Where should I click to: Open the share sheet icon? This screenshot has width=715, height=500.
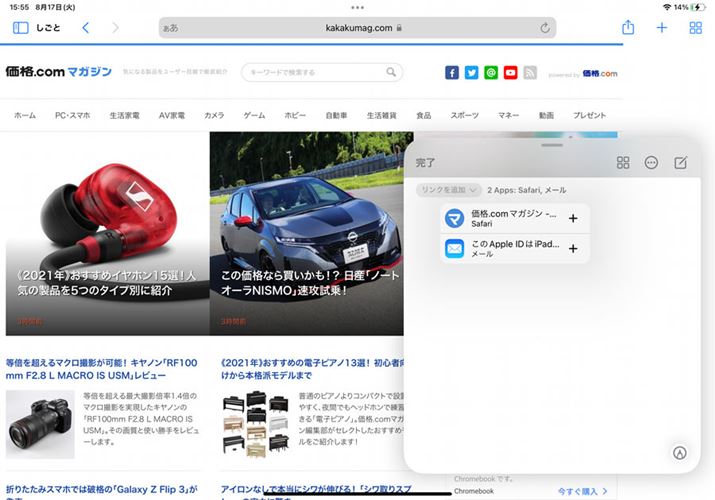(628, 28)
